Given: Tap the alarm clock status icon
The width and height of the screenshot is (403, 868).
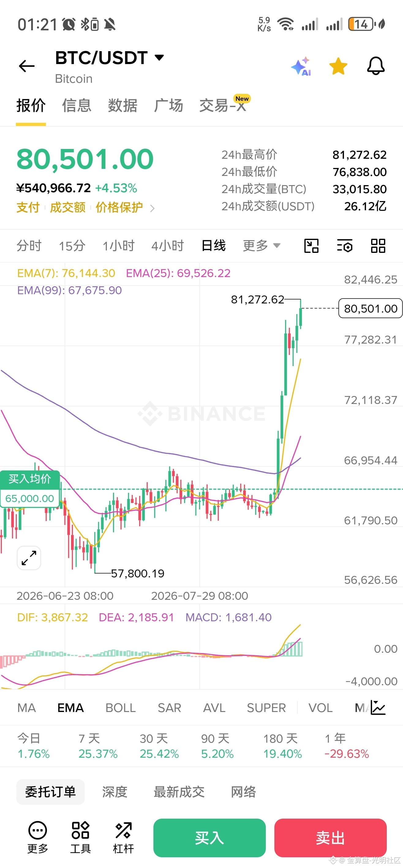Looking at the screenshot, I should tap(69, 24).
